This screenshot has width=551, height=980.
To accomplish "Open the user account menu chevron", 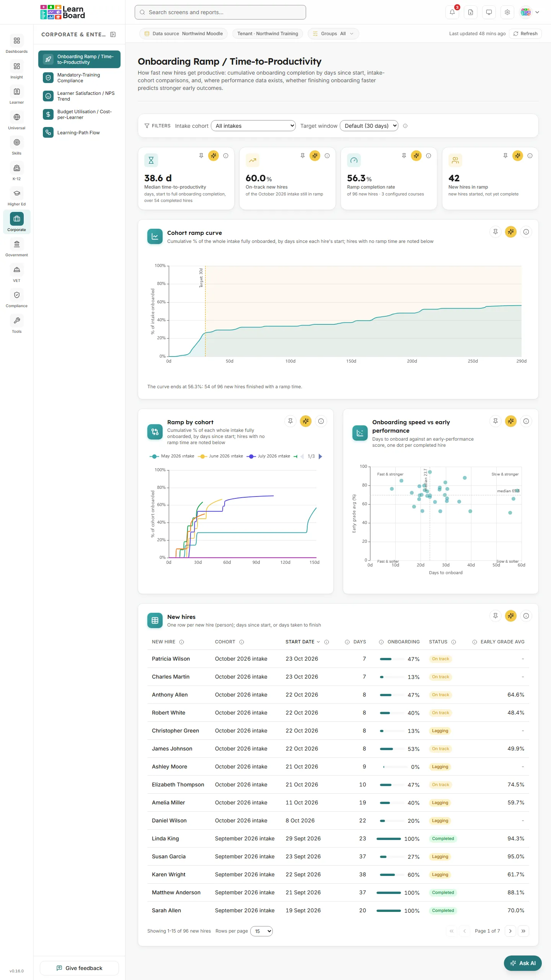I will coord(537,12).
